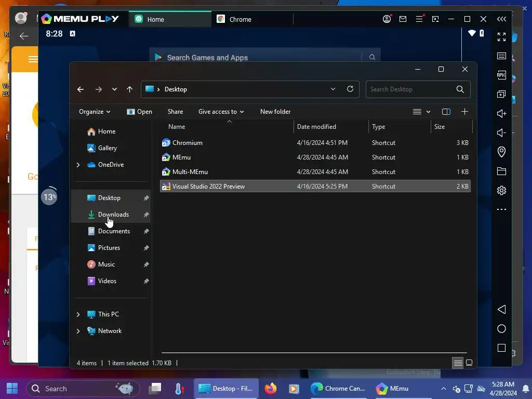Open shared folder icon in MEmu sidebar
This screenshot has height=399, width=532.
501,171
